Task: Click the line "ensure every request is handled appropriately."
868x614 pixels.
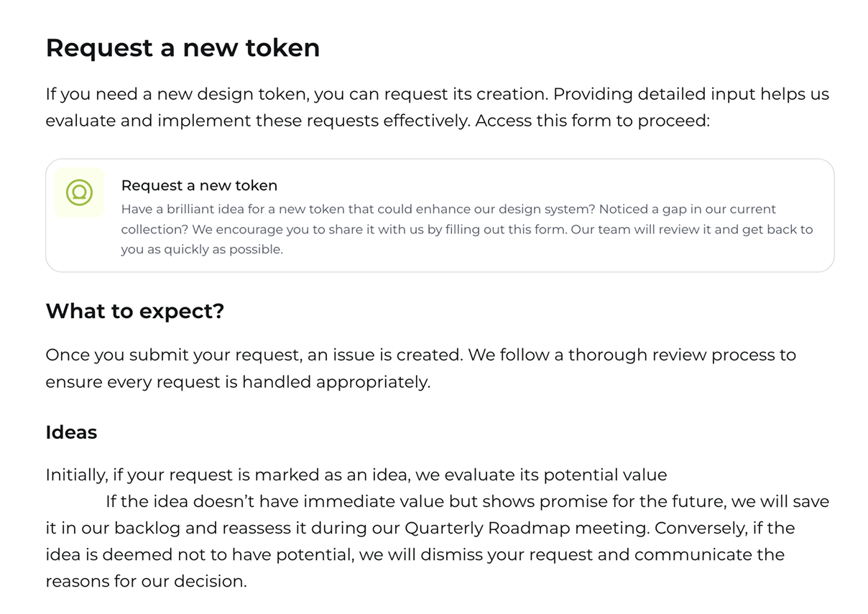Action: click(238, 382)
